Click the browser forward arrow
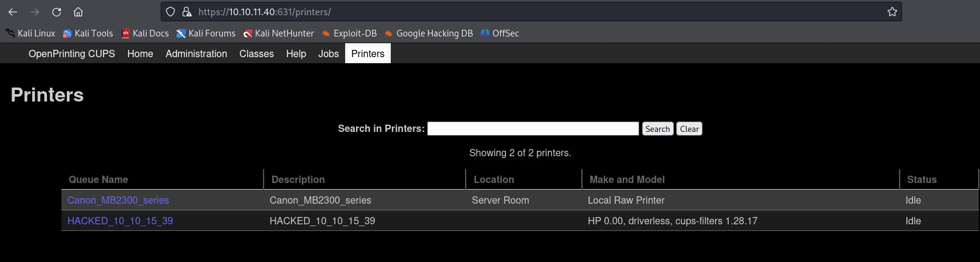 point(35,12)
